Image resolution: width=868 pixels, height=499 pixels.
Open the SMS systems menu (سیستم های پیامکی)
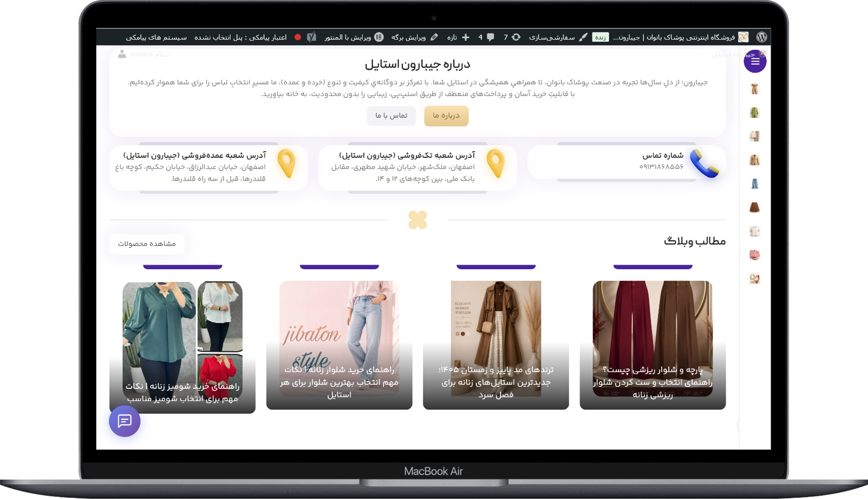click(x=156, y=37)
